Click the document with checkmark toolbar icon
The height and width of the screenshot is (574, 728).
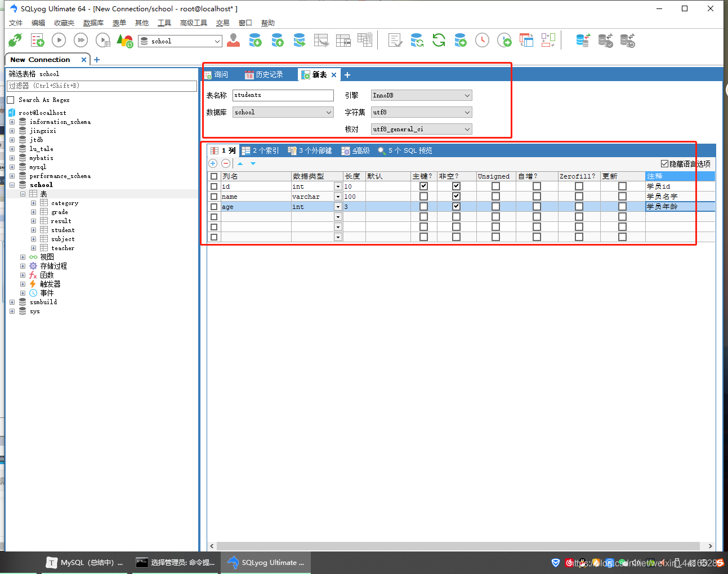(x=395, y=40)
